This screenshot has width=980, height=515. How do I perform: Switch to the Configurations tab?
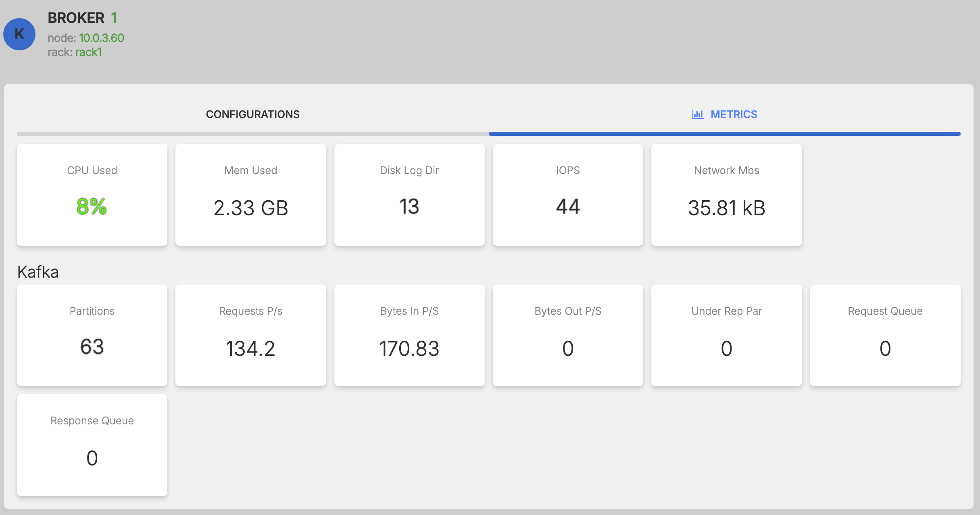pos(252,114)
